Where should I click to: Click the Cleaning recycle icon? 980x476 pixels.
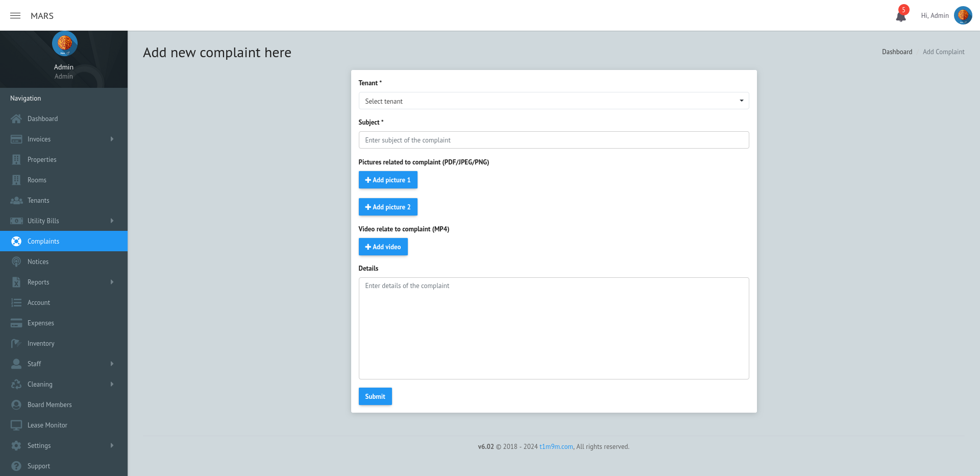[16, 384]
